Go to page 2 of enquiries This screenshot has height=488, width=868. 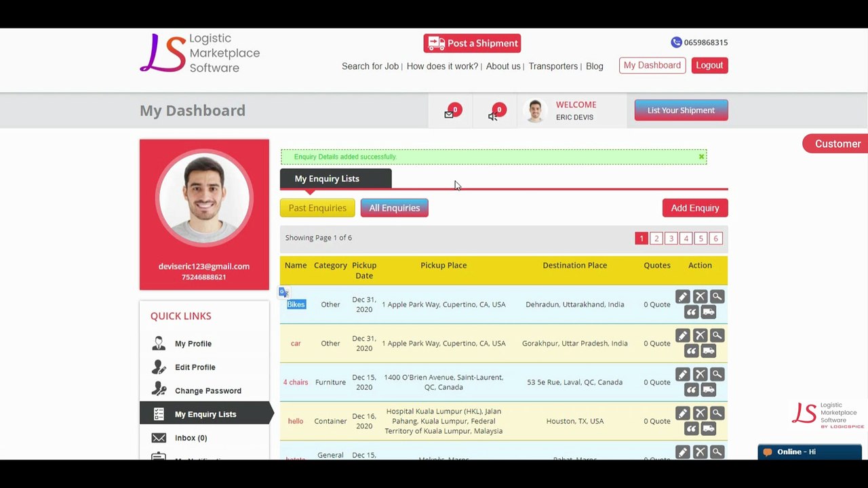click(x=656, y=239)
